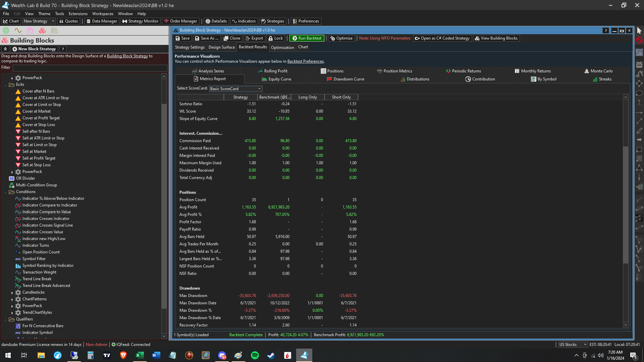Click the New Block Strategy button
The height and width of the screenshot is (362, 644).
(34, 49)
